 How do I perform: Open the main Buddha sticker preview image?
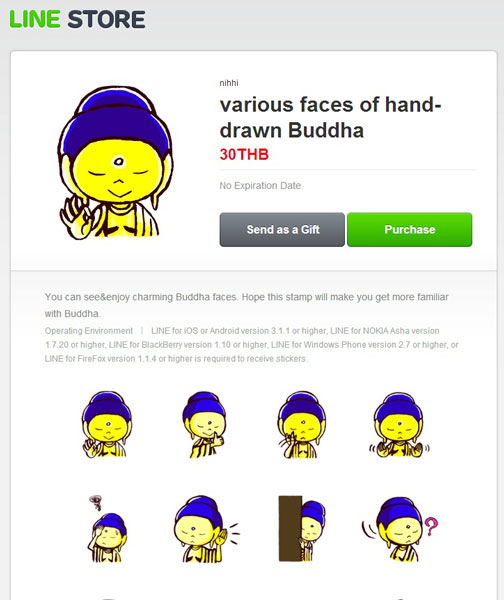tap(116, 163)
